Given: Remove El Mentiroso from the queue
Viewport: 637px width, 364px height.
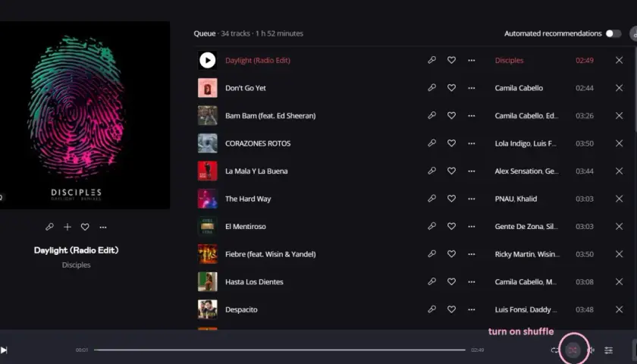Looking at the screenshot, I should tap(619, 226).
